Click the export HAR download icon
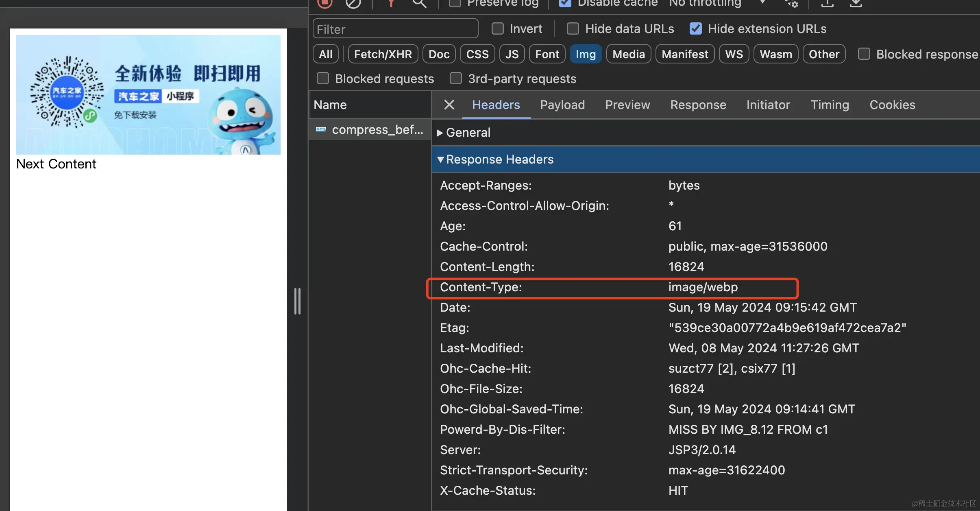The width and height of the screenshot is (980, 511). [x=856, y=3]
